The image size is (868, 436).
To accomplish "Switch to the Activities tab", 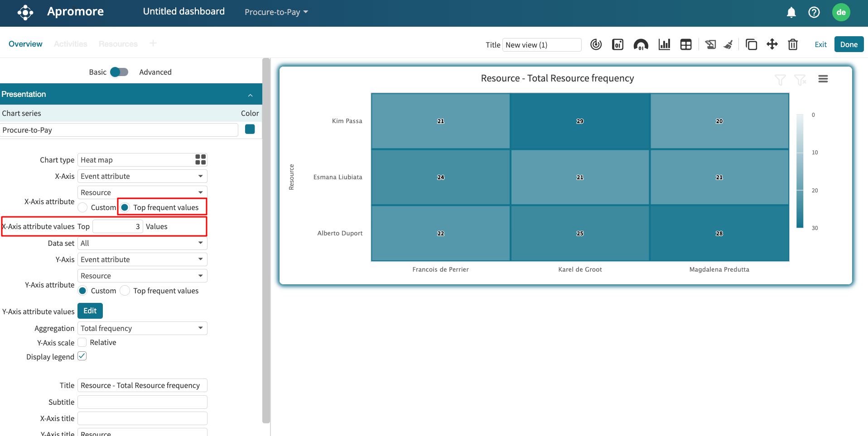I will click(70, 44).
